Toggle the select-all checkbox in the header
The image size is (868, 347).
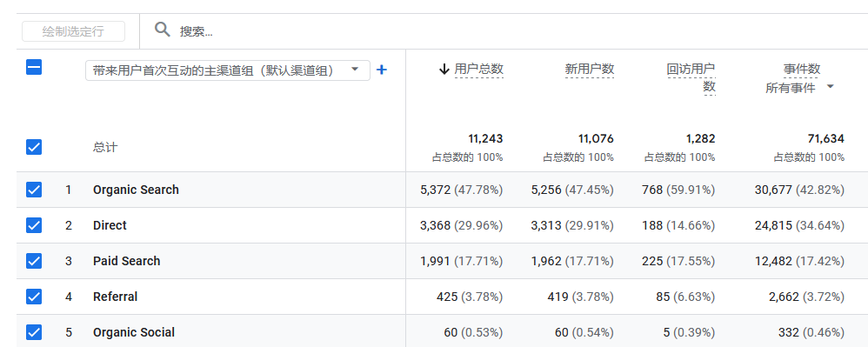point(34,68)
